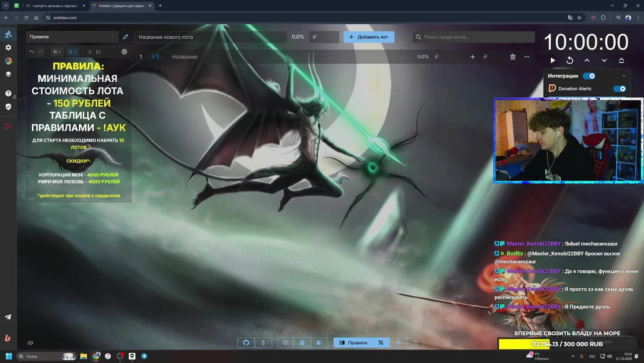Open the Windows Start menu

(x=9, y=356)
